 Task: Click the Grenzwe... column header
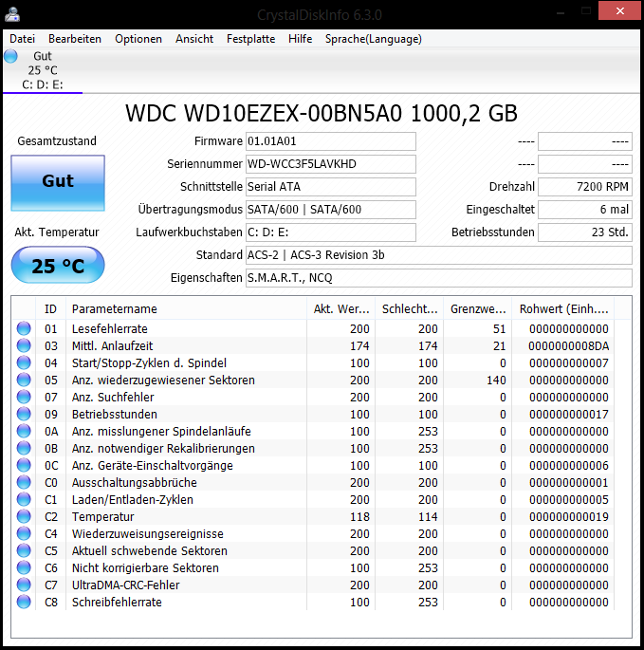(x=478, y=308)
